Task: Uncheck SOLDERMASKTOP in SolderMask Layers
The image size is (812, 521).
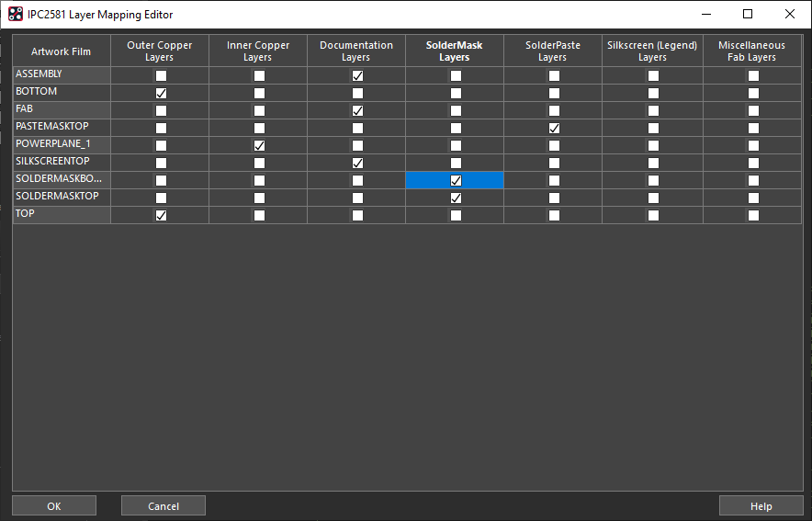Action: [456, 198]
